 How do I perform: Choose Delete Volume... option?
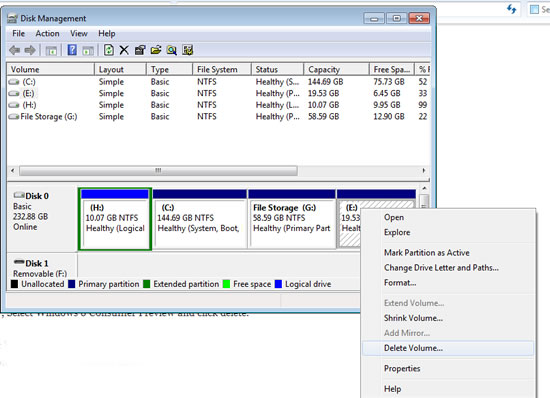(x=449, y=348)
